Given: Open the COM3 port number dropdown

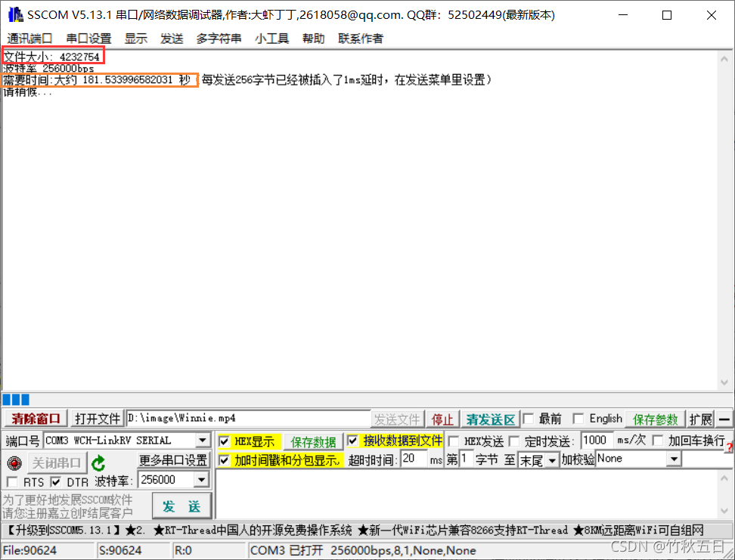Looking at the screenshot, I should pos(202,441).
